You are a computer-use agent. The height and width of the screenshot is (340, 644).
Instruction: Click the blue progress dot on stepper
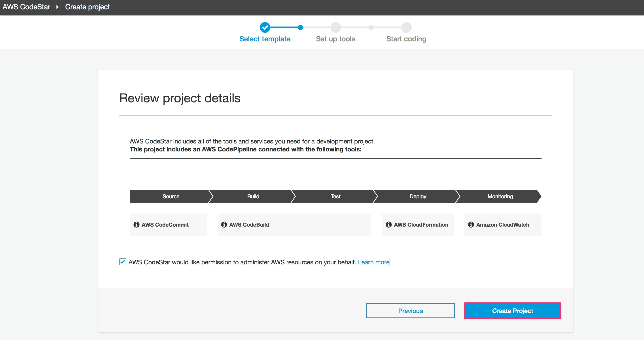(300, 27)
